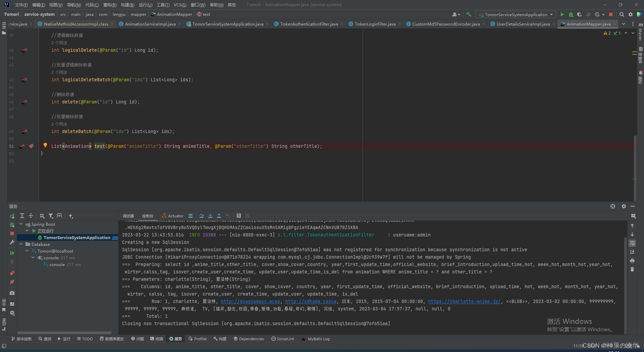Viewport: 644px width, 352px height.
Task: Rerun service with the green rerun icon
Action: 12,216
